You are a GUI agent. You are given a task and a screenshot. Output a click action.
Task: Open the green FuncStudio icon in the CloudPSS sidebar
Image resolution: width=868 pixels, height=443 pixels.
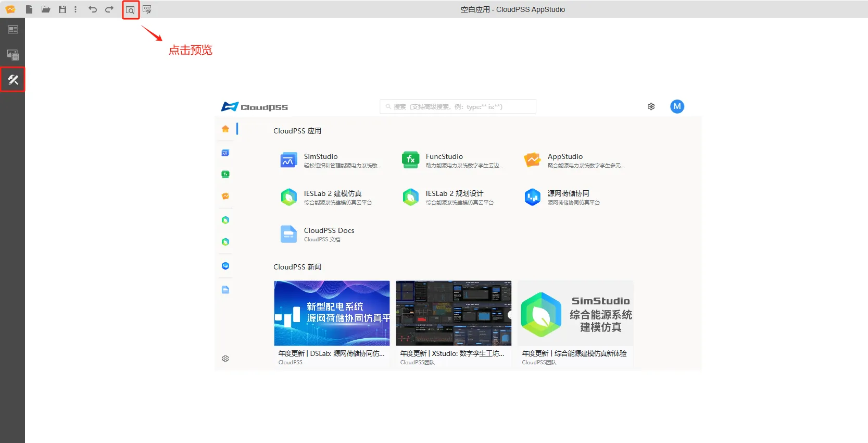coord(225,174)
